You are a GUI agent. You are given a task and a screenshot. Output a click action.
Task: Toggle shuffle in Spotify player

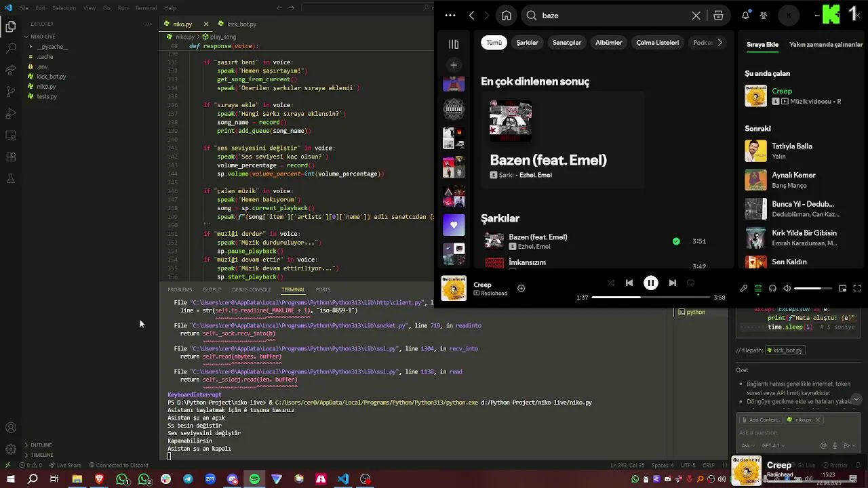click(610, 283)
